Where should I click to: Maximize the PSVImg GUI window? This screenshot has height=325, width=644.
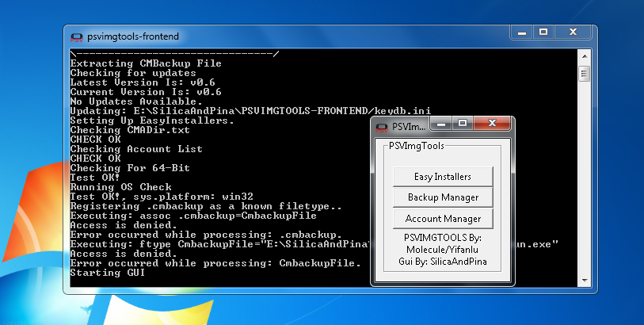[x=463, y=124]
